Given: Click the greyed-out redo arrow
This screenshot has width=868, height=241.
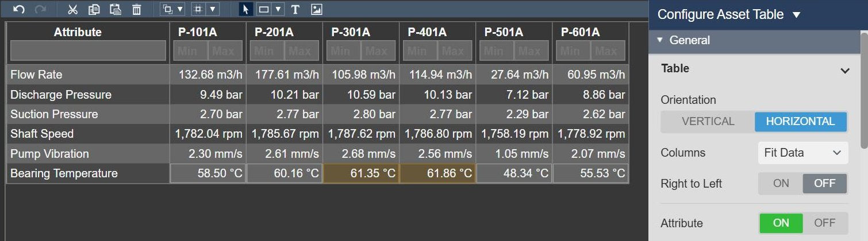Looking at the screenshot, I should click(x=40, y=9).
